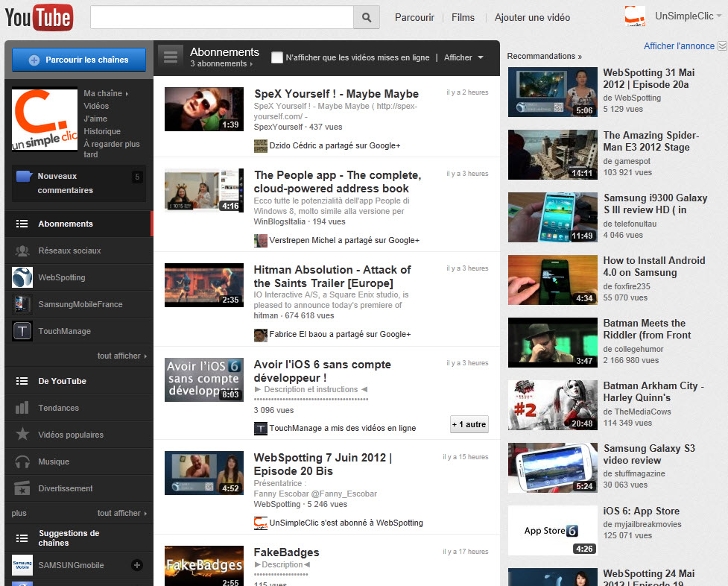Open "WebSpotting 7 Juin 2012" video title

click(323, 464)
